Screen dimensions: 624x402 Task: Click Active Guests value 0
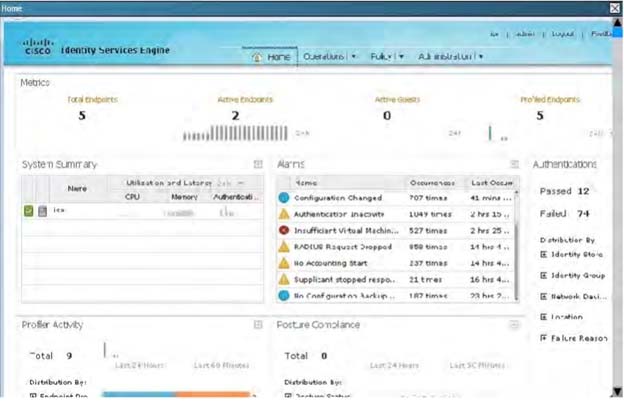[387, 116]
